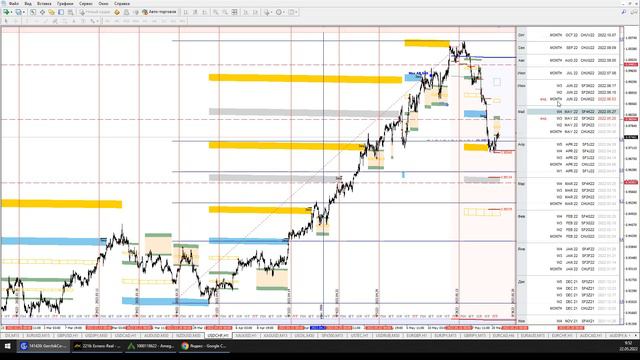Click the right panel vertical scrollbar
Image resolution: width=640 pixels, height=360 pixels.
(622, 176)
